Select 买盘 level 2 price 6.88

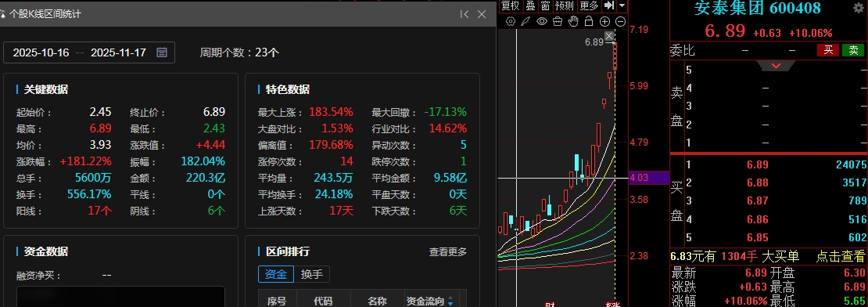758,183
